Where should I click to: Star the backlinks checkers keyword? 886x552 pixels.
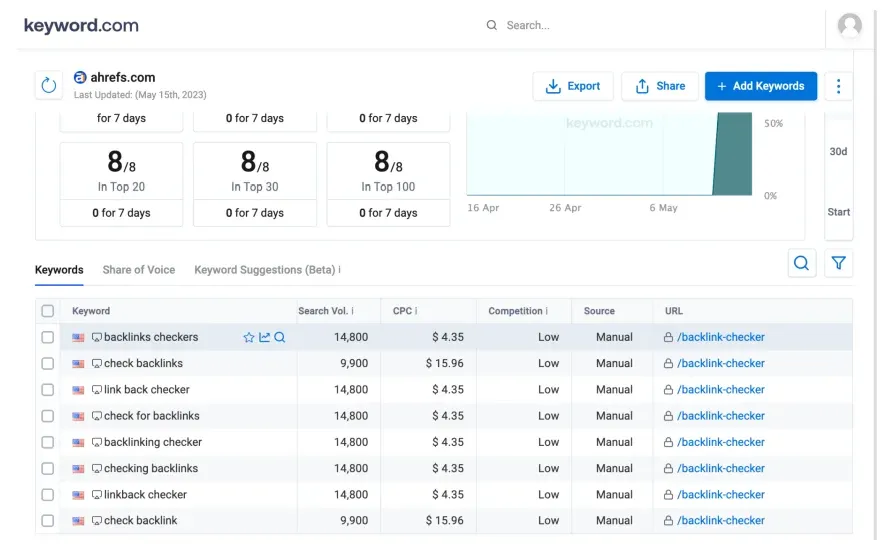(249, 338)
